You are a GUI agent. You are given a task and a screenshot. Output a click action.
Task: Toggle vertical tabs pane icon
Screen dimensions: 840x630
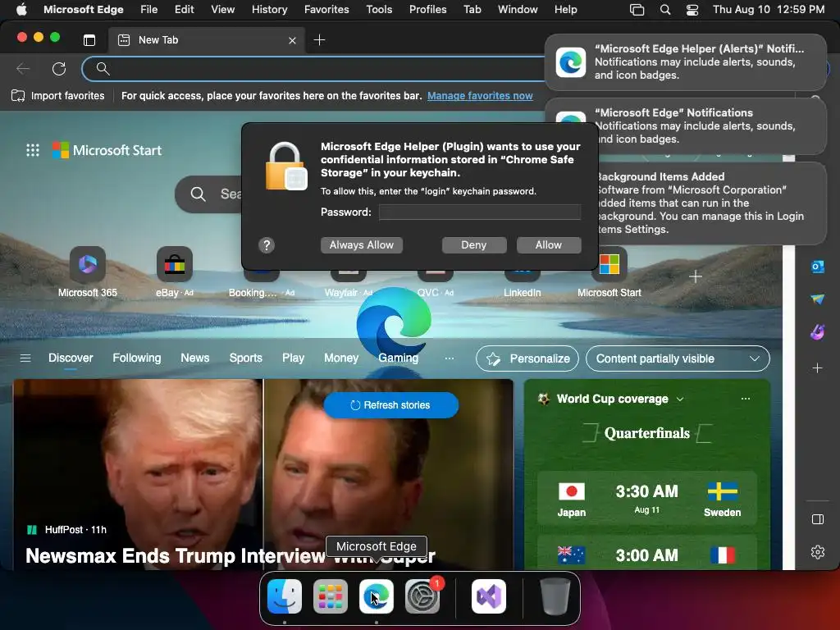89,40
